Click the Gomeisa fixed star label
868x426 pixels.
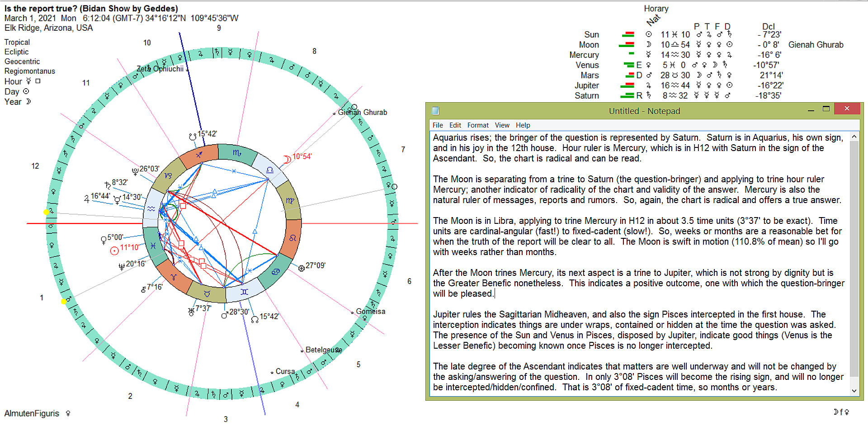(371, 312)
